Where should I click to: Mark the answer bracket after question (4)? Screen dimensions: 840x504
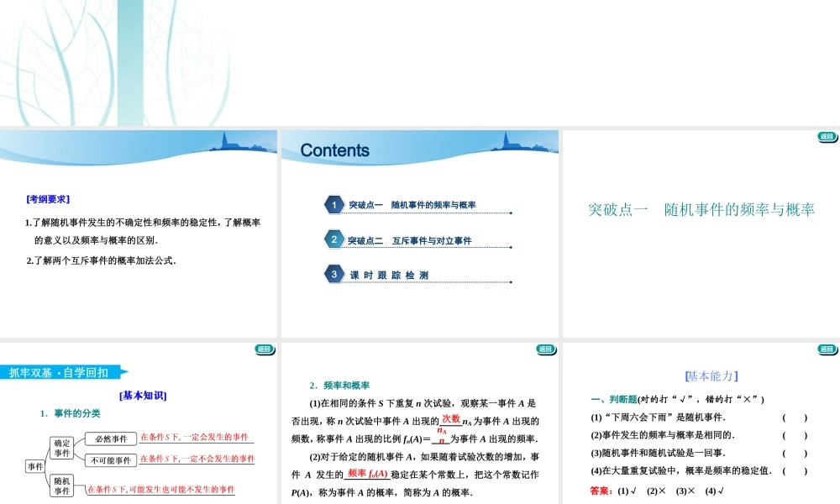[x=795, y=470]
